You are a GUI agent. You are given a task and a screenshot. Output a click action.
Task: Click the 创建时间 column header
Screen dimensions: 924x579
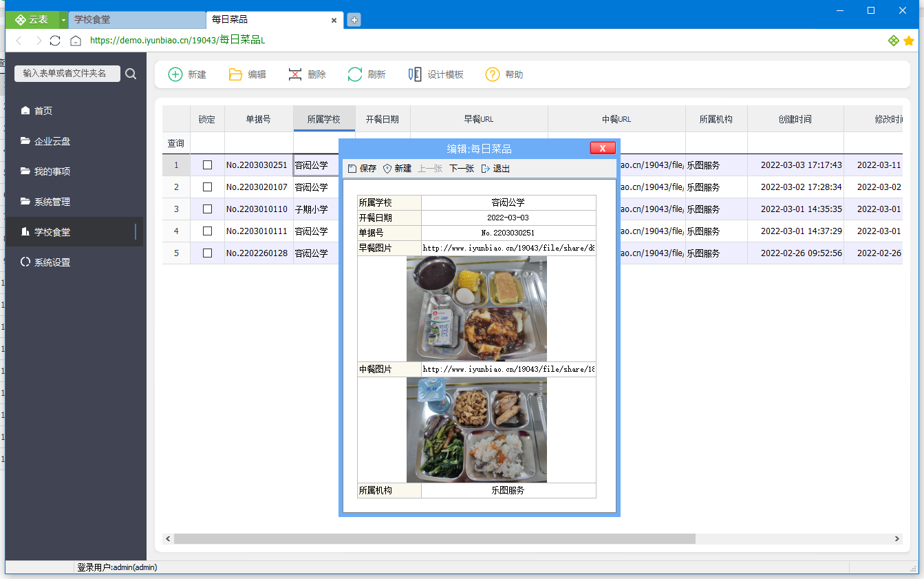coord(795,119)
